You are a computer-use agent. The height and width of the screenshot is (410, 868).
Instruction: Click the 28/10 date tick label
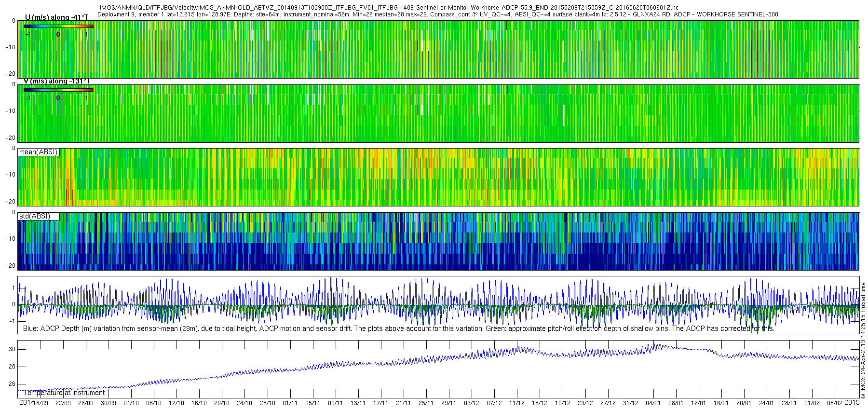[268, 403]
